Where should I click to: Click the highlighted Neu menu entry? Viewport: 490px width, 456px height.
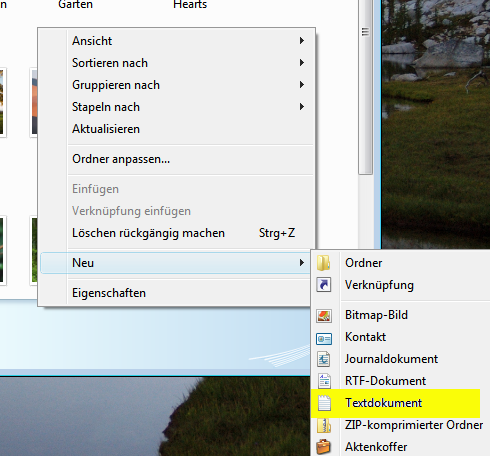point(176,263)
